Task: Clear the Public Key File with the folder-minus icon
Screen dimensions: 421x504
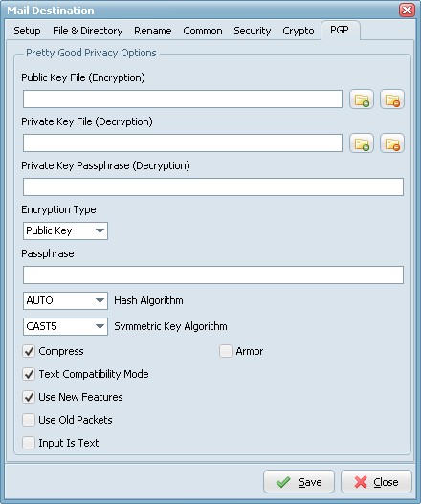Action: [x=392, y=99]
